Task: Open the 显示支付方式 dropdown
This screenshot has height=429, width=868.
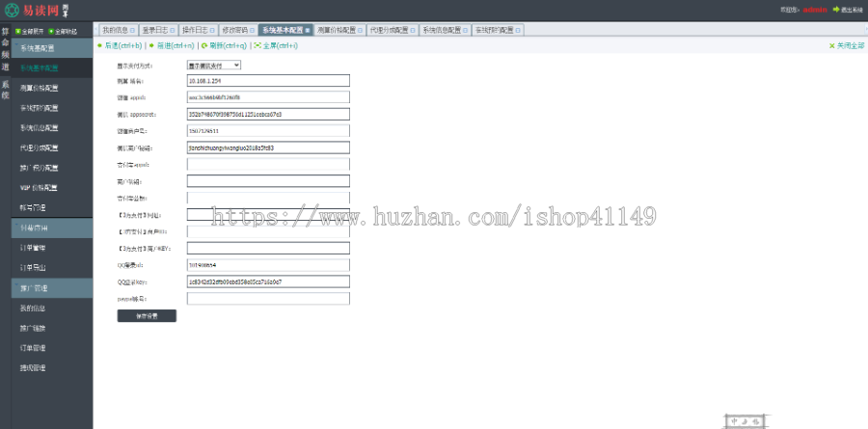Action: [x=214, y=66]
